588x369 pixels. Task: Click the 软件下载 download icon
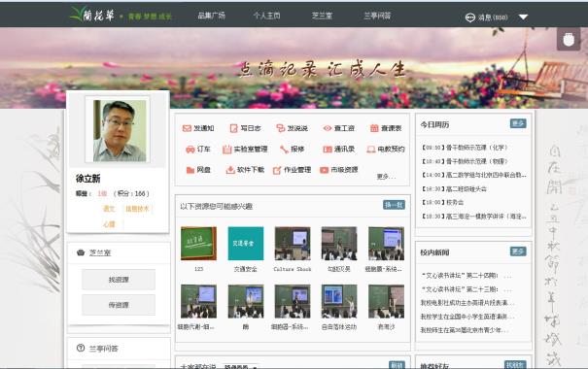(x=230, y=170)
